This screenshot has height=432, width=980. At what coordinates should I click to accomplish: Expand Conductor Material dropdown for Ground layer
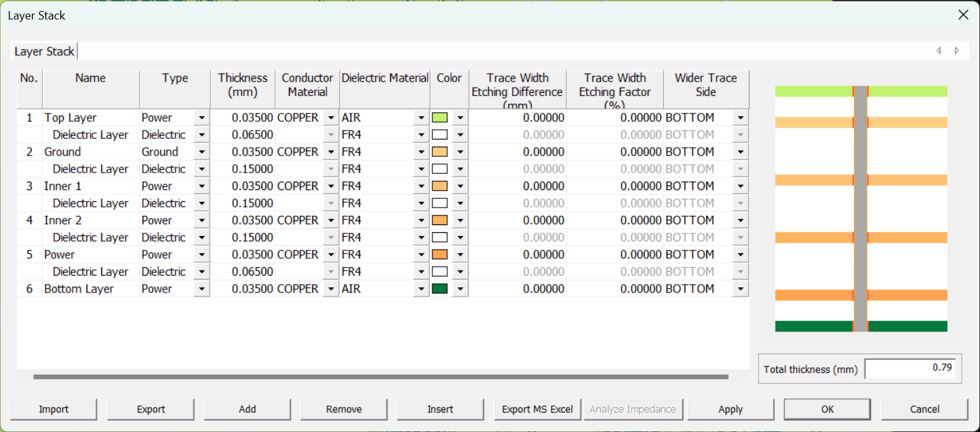(x=331, y=152)
